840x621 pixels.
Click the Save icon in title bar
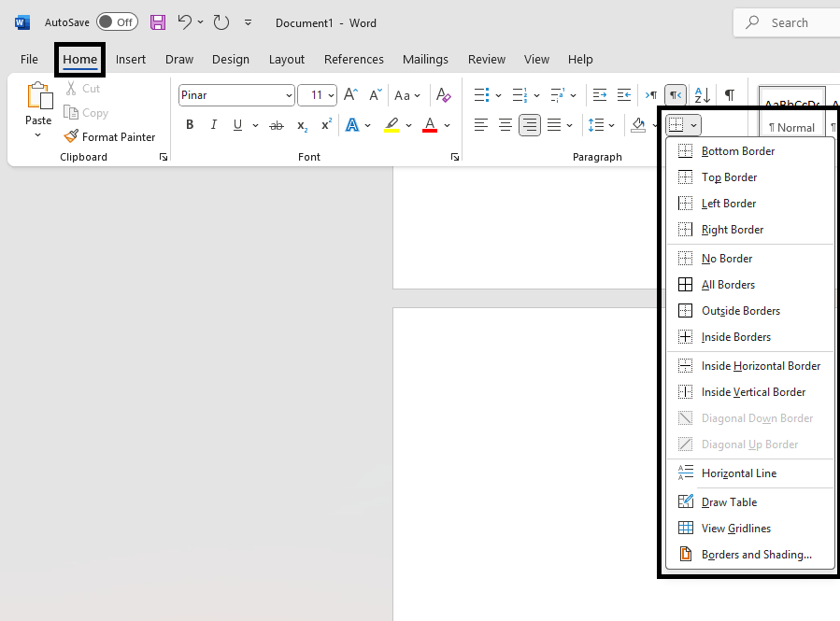(158, 22)
